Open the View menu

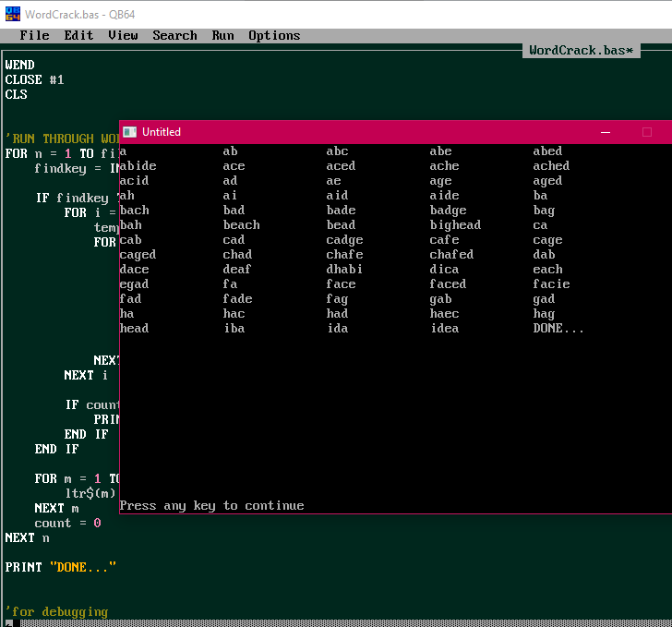pyautogui.click(x=123, y=35)
